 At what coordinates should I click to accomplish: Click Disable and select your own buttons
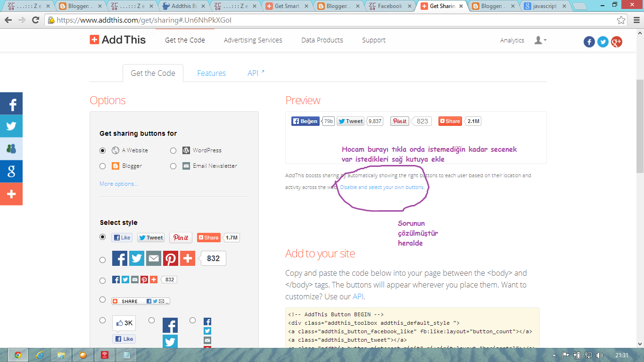(x=382, y=187)
